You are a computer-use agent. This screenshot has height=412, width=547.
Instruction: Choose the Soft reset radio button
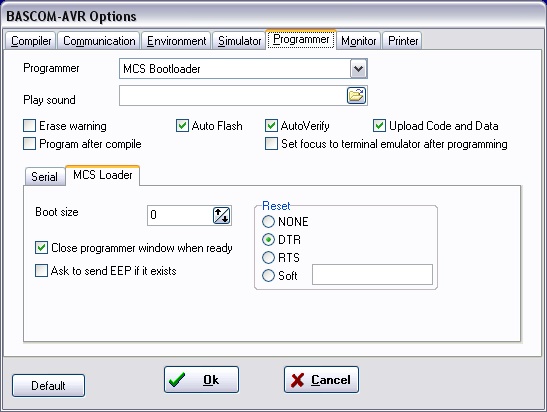click(268, 276)
